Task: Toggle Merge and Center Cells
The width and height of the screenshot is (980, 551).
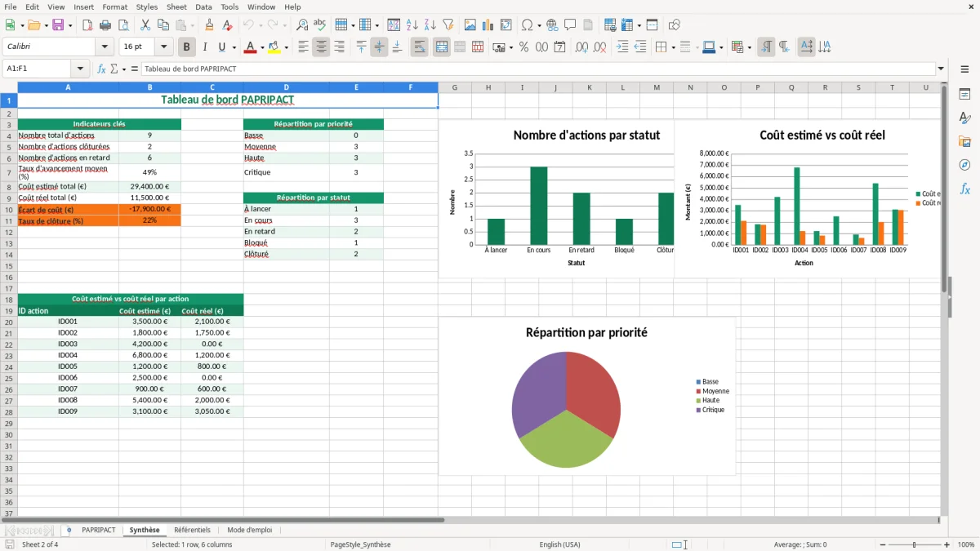Action: coord(442,47)
